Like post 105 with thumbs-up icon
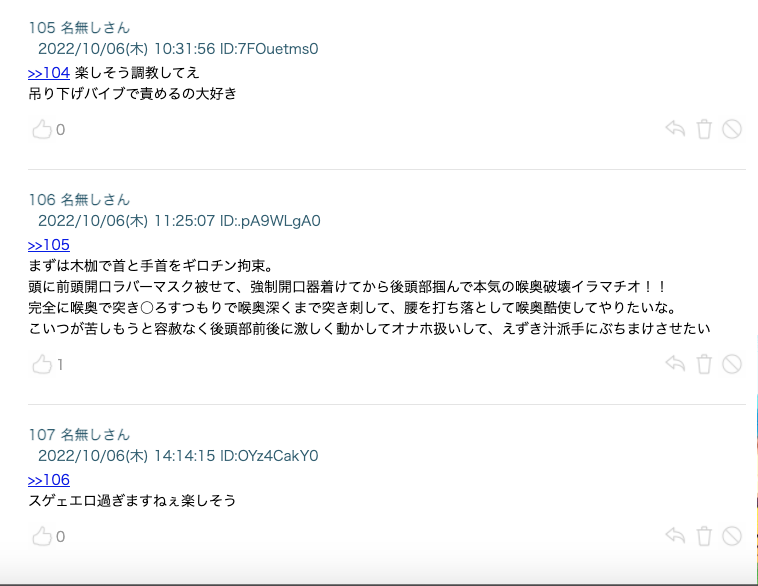Viewport: 758px width, 586px height. coord(42,129)
